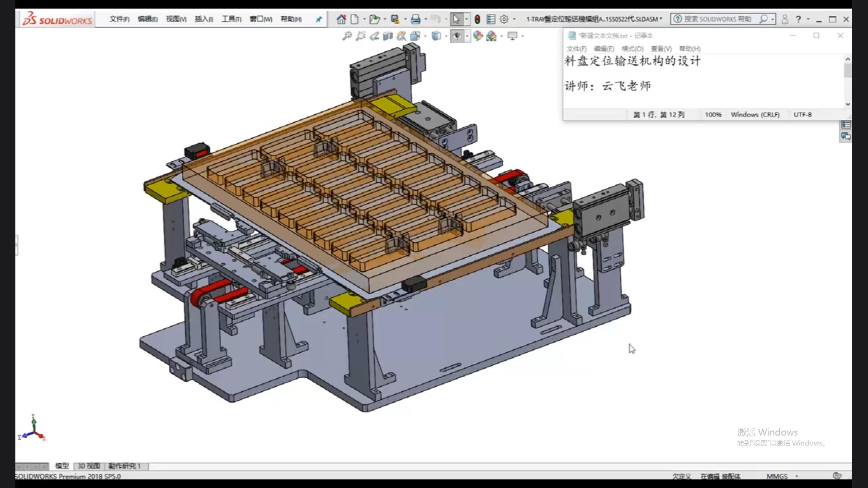Click the user login person icon
Image resolution: width=868 pixels, height=488 pixels.
pyautogui.click(x=785, y=19)
